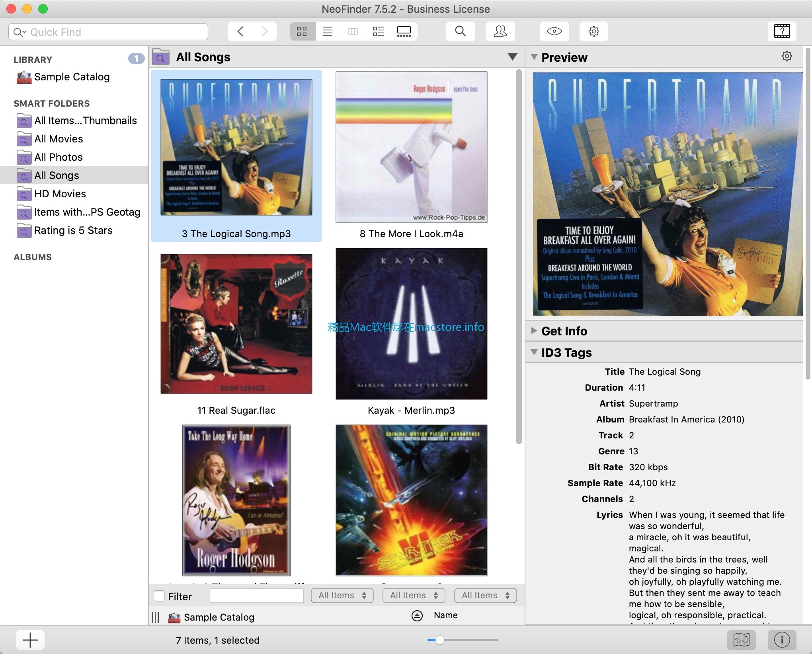Select Kayak - Merlin.mp3 thumbnail

(x=412, y=324)
